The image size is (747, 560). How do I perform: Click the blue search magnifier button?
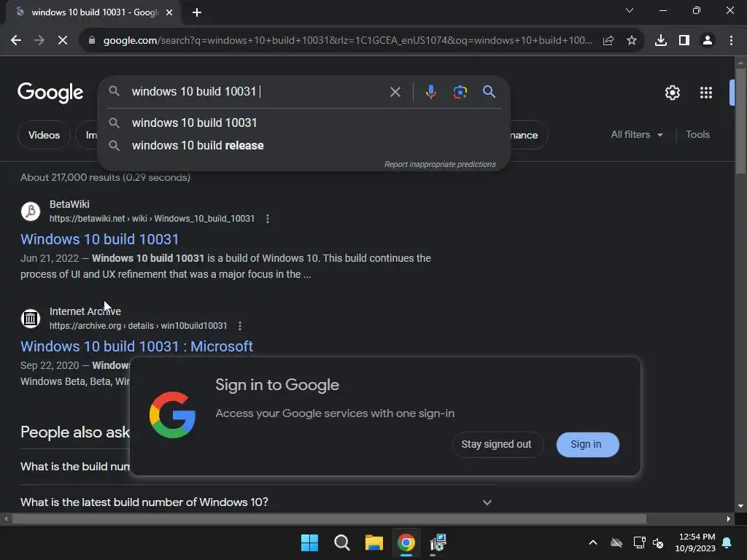489,92
